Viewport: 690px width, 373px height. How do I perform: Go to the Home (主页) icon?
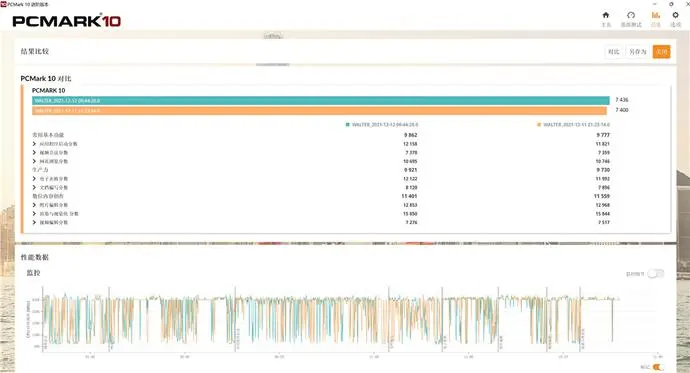coord(606,15)
